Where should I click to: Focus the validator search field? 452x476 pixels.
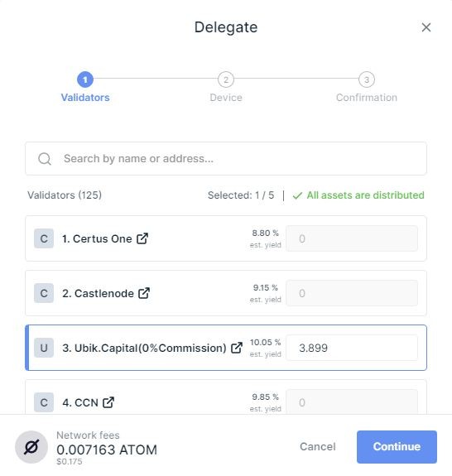tap(226, 158)
